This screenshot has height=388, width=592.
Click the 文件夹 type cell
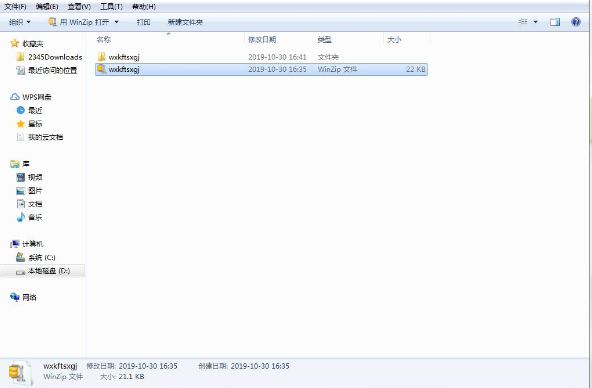click(x=328, y=57)
